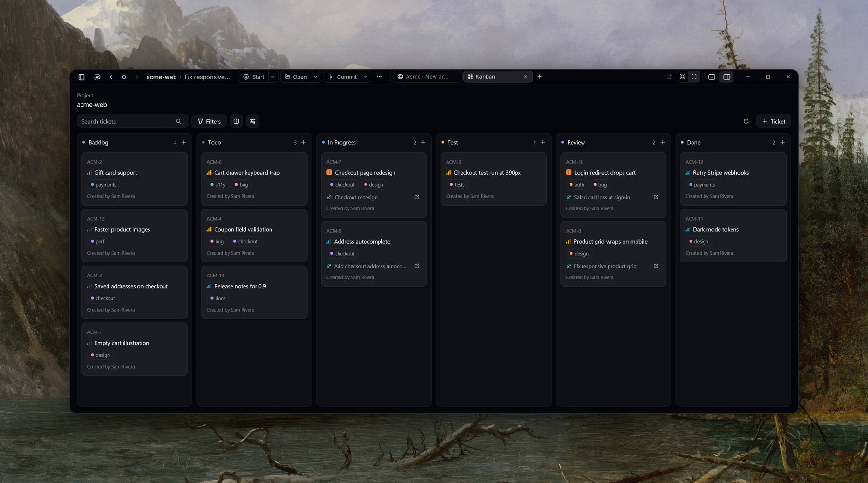
Task: Click the circle icon beside the back arrow
Action: click(124, 77)
